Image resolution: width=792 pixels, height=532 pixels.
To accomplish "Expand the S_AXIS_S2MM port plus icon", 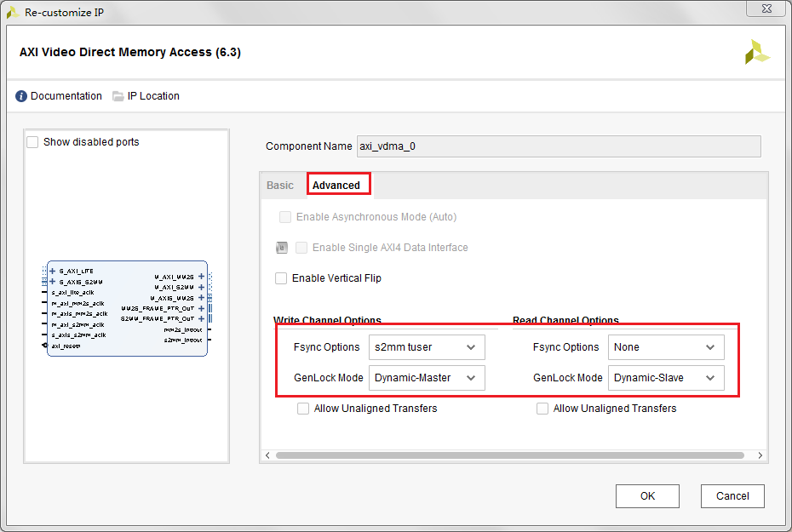I will 52,282.
